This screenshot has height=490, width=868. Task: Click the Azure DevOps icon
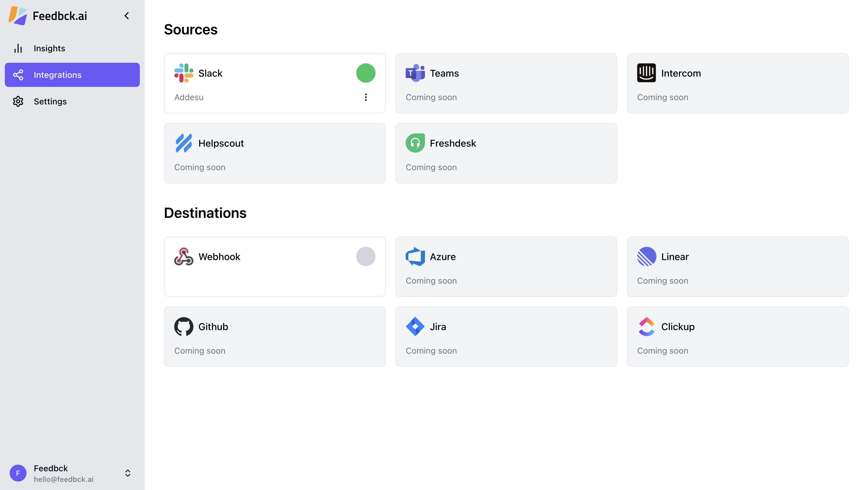[415, 256]
